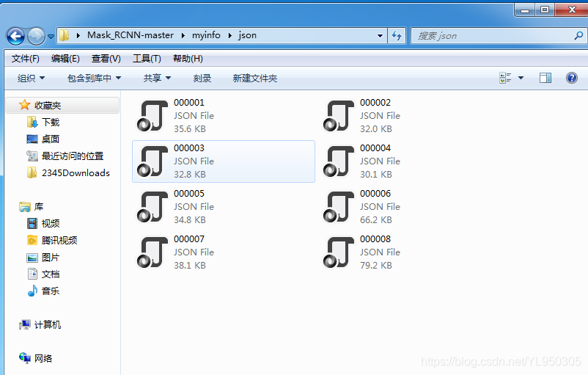Open the 编辑(E) menu

click(x=65, y=59)
